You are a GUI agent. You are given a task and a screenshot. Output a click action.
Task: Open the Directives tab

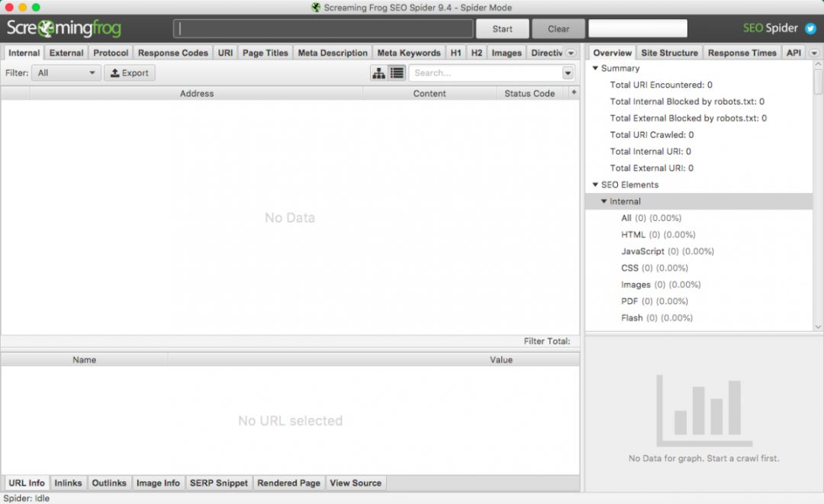click(546, 53)
